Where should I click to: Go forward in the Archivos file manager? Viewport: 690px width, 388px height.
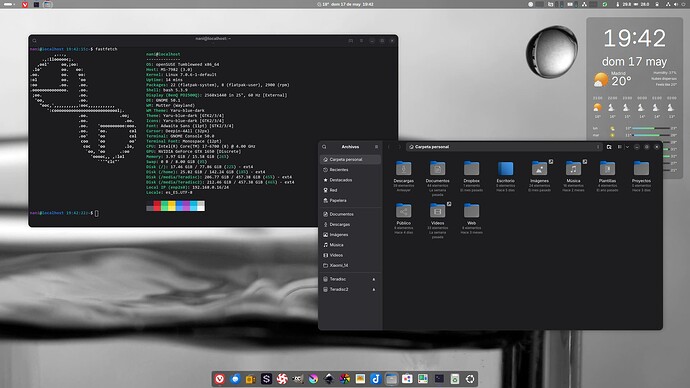tap(399, 147)
